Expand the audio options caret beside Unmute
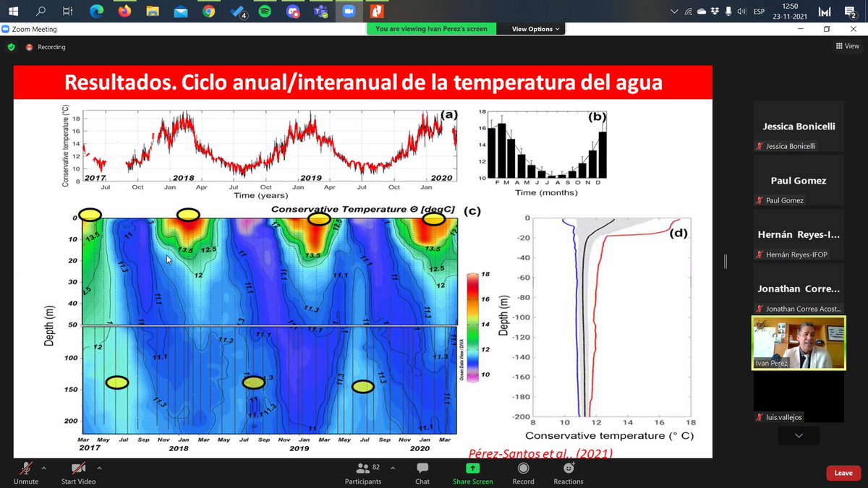Image resolution: width=868 pixels, height=488 pixels. (x=44, y=468)
